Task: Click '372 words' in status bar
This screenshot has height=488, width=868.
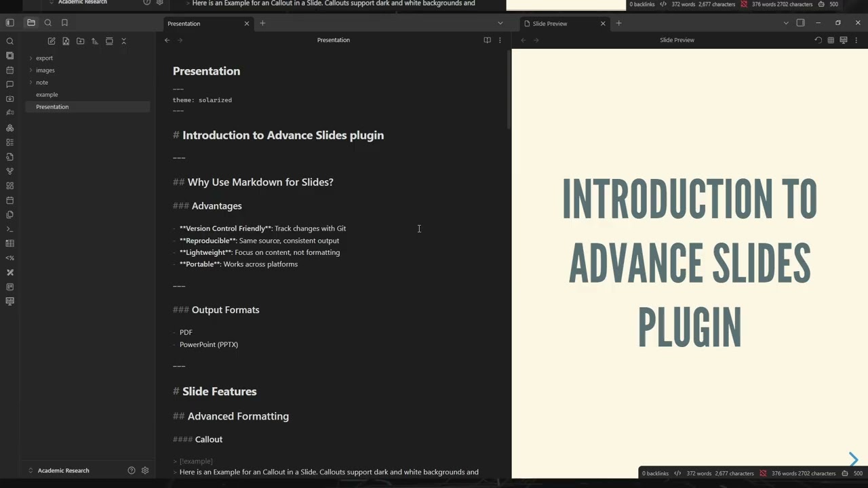Action: (x=698, y=474)
